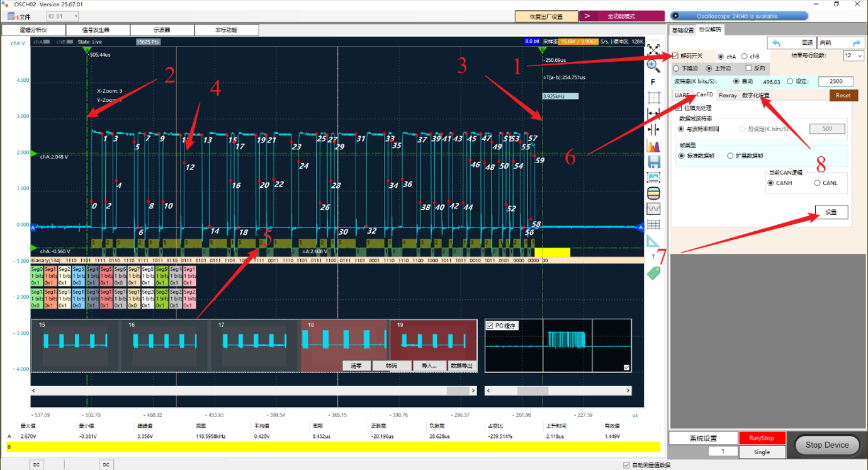Open the spectrum histogram icon
Viewport: 868px width, 470px height.
653,146
